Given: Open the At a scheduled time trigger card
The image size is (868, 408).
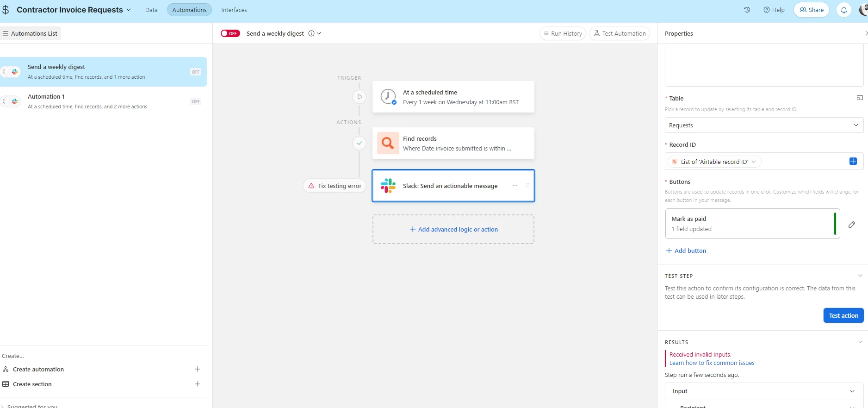Looking at the screenshot, I should (x=453, y=97).
